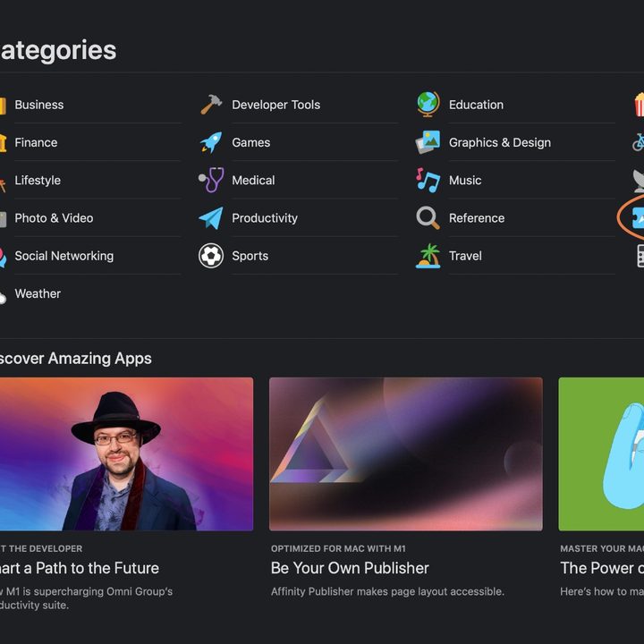Open the Music notes icon
Viewport: 644px width, 644px height.
(428, 180)
